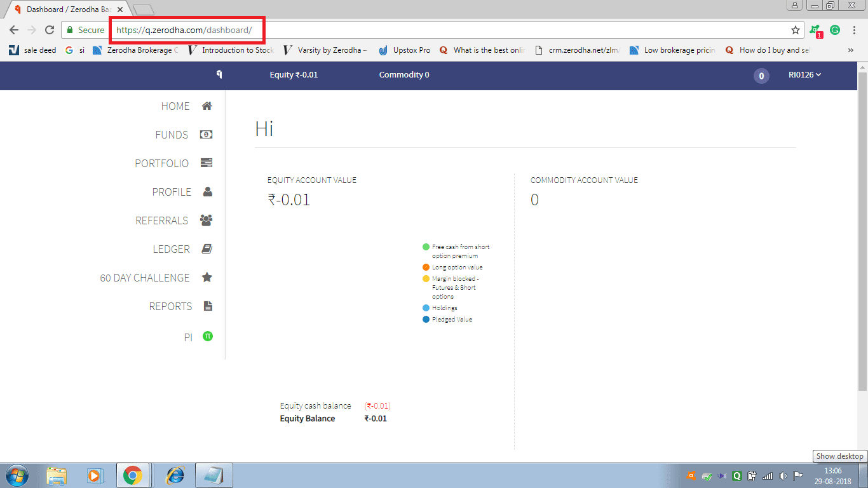Open the 'Upstox Pro' bookmark
The width and height of the screenshot is (868, 488).
tap(405, 50)
